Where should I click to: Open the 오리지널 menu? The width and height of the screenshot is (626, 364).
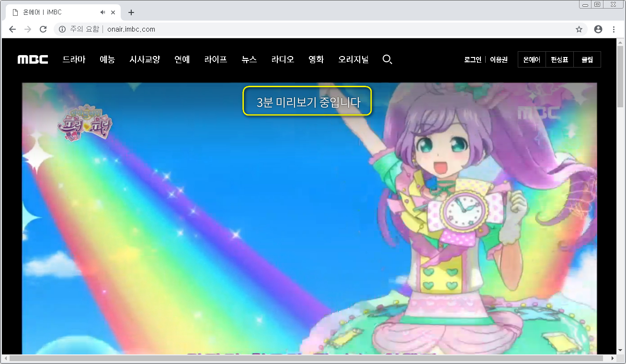pos(353,59)
